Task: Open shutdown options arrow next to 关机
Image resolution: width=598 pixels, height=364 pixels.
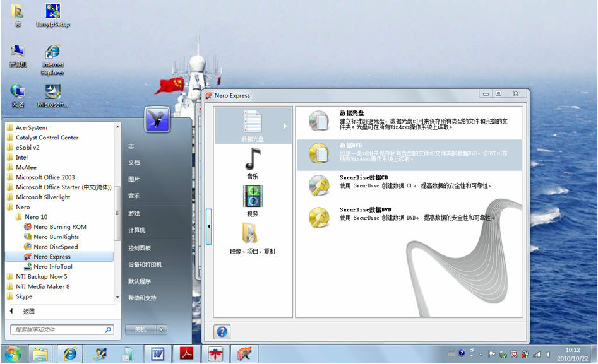Action: pos(162,330)
